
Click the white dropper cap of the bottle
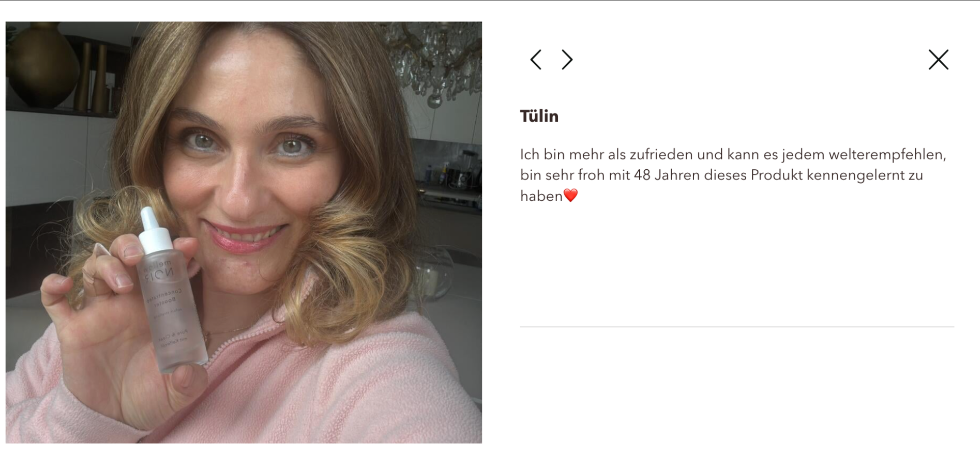coord(155,229)
